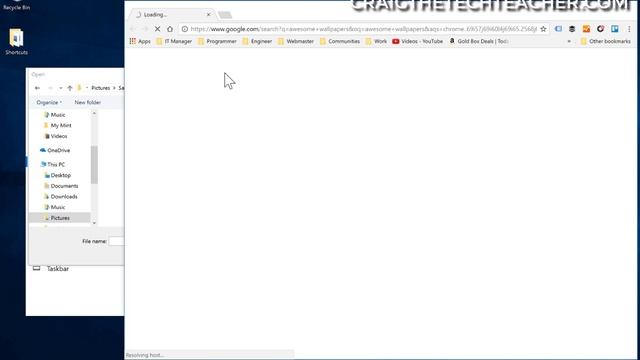Open the Other bookmarks folder
This screenshot has height=360, width=640.
[606, 41]
